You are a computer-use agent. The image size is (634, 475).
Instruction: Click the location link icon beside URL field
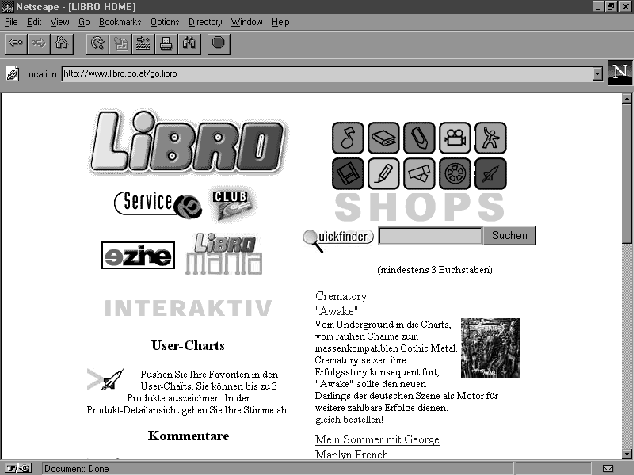(x=13, y=74)
